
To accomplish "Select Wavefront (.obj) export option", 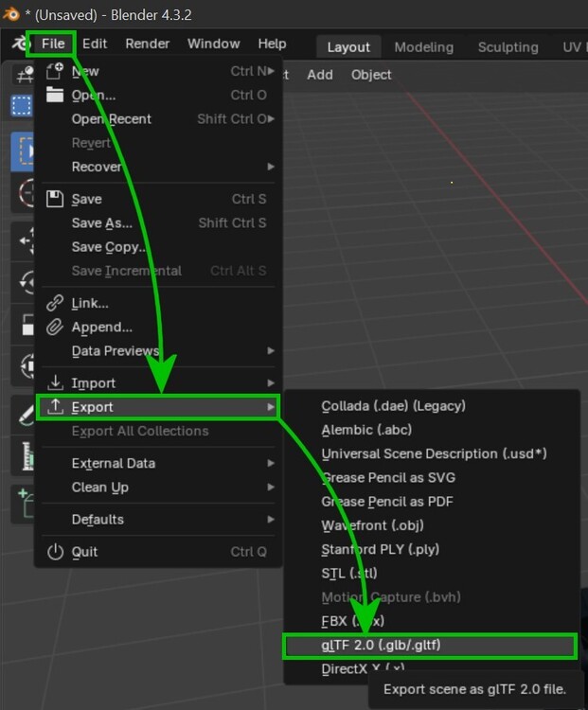I will 372,525.
